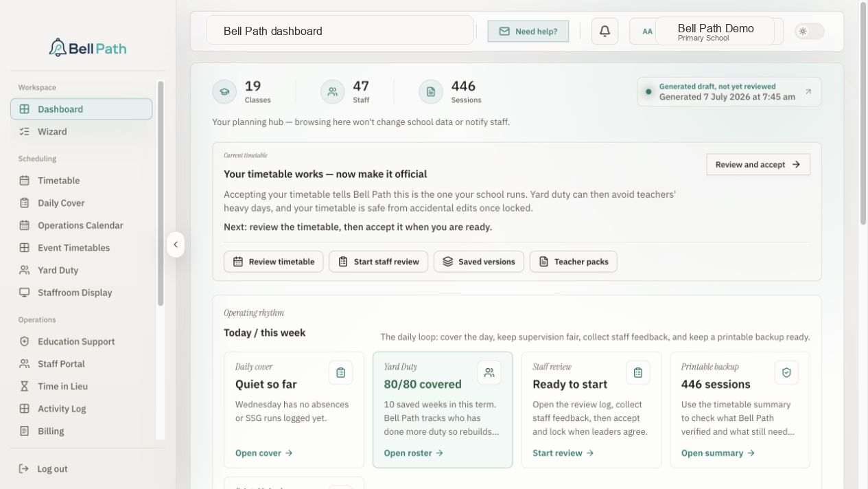The height and width of the screenshot is (489, 868).
Task: Click the Teacher packs button
Action: coord(574,262)
